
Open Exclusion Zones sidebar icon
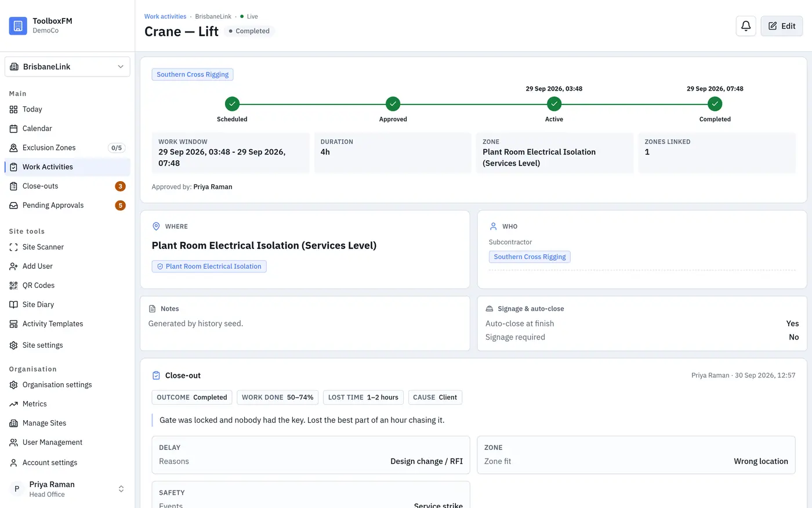[x=13, y=147]
